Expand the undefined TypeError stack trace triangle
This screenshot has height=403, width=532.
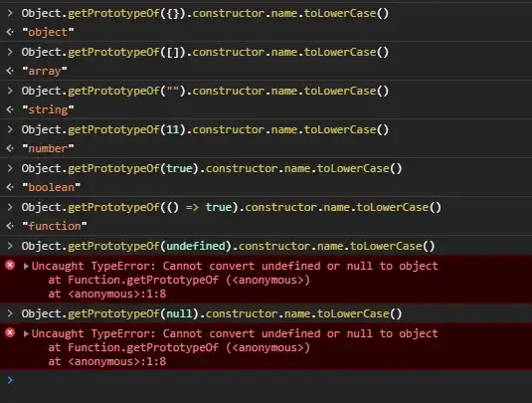click(26, 266)
